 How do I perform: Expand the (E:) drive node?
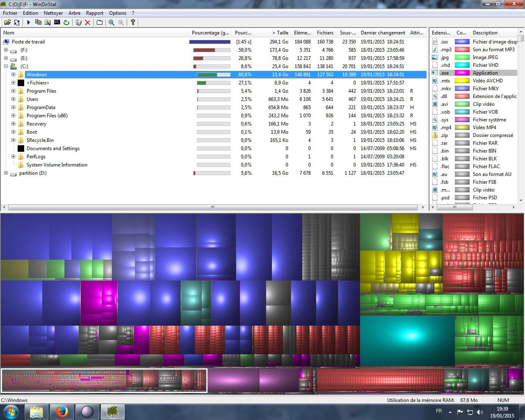tap(6, 58)
